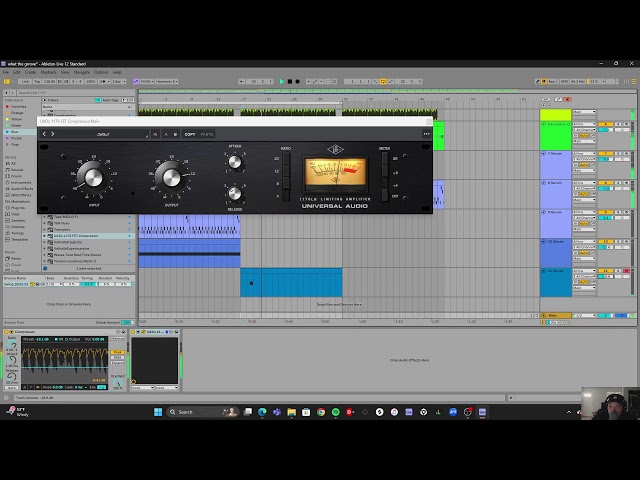This screenshot has width=640, height=480.
Task: Open Templates category in browser
Action: click(x=20, y=240)
